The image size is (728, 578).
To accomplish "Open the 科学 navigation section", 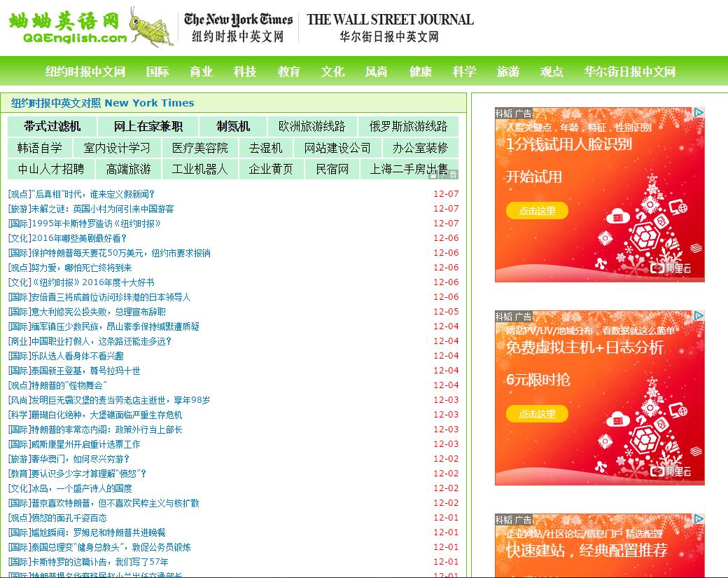I will click(464, 71).
